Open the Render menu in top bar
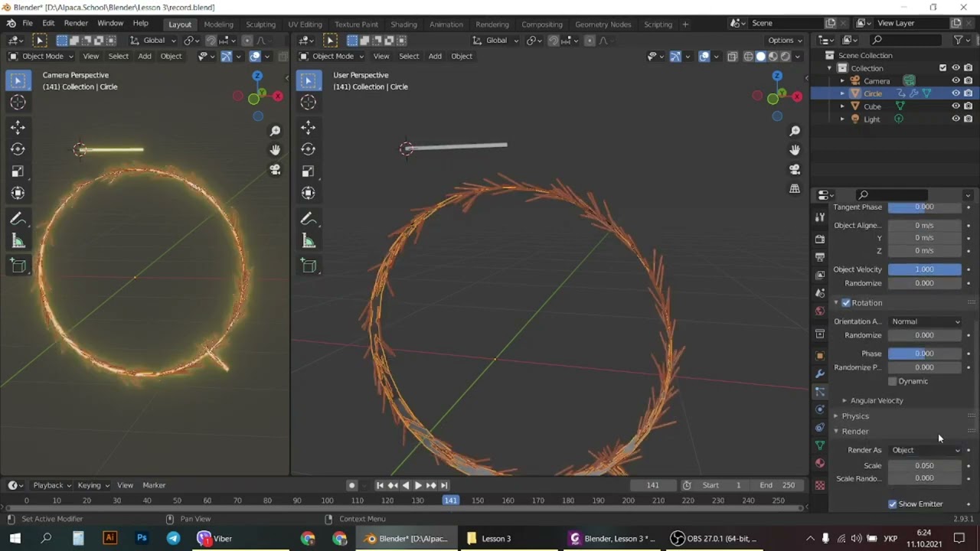This screenshot has width=980, height=551. [x=76, y=23]
